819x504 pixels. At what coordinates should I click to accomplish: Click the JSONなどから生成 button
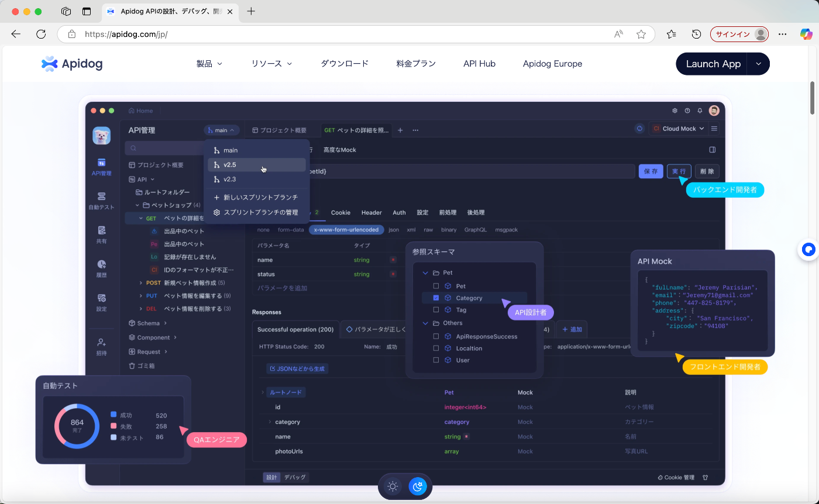pos(297,368)
